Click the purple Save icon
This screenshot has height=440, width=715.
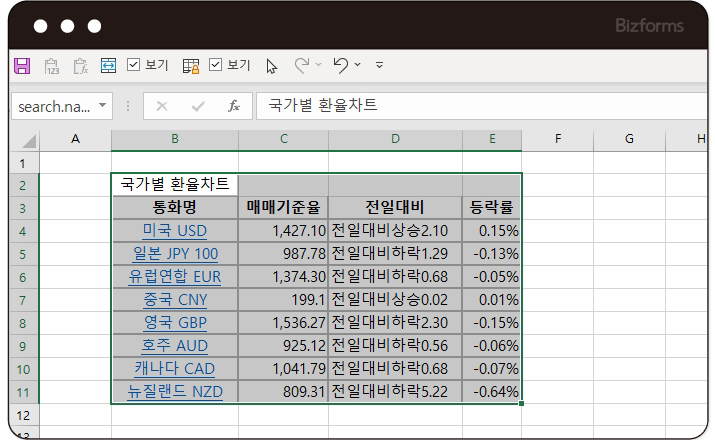[x=21, y=66]
